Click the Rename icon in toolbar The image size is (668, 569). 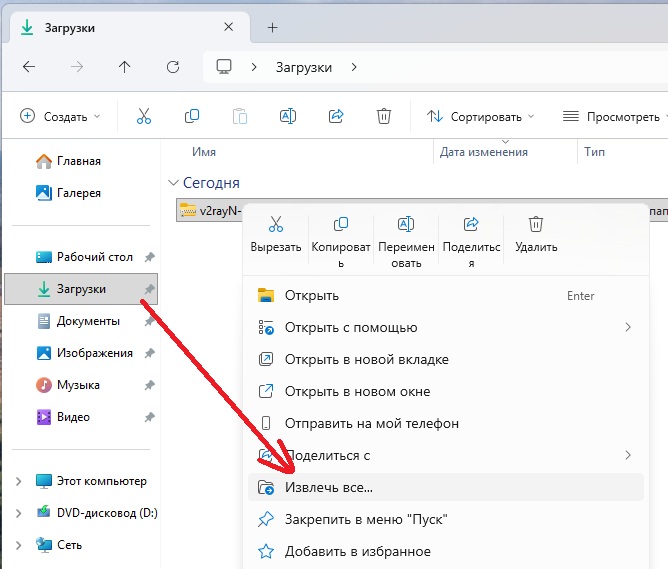[x=288, y=117]
